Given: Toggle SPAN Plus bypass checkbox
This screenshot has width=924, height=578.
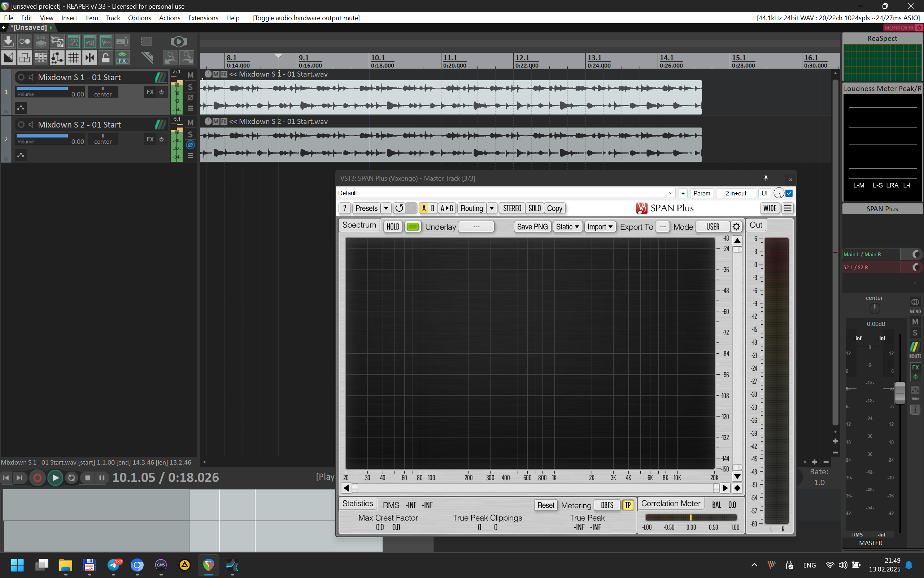Looking at the screenshot, I should (x=789, y=193).
